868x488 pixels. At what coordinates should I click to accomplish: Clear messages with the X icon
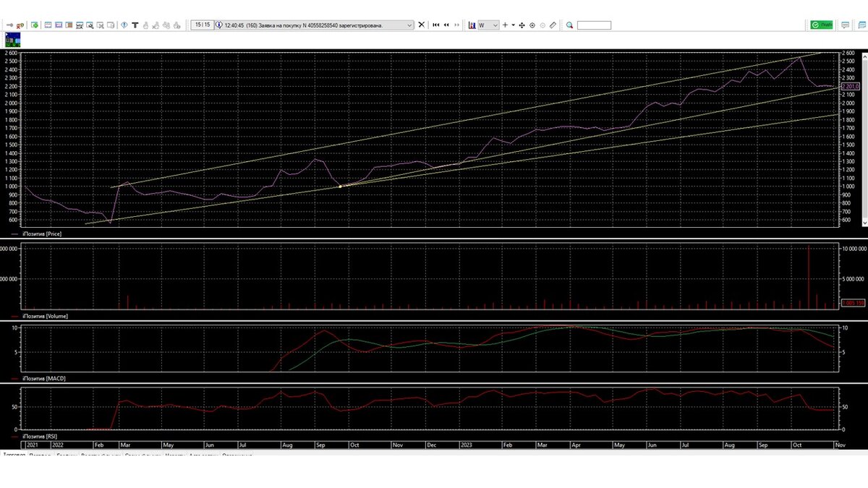(x=422, y=25)
